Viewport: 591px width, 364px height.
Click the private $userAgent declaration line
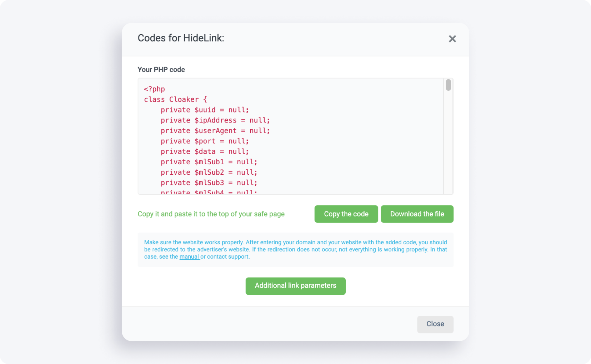tap(206, 130)
